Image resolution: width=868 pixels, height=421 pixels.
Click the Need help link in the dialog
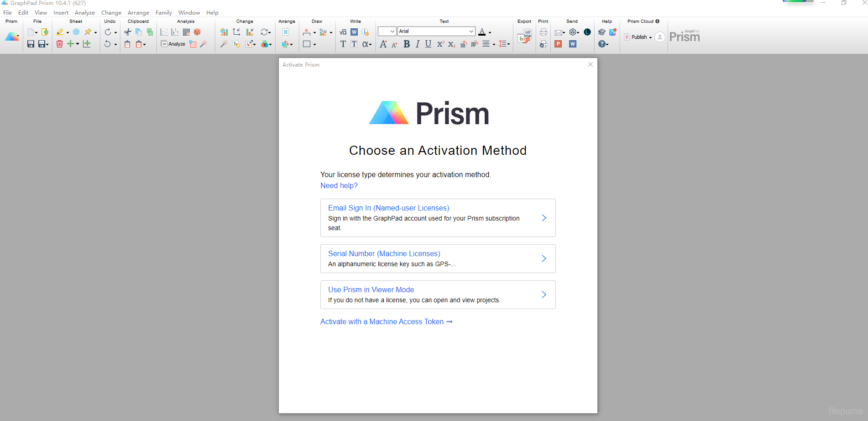[339, 185]
